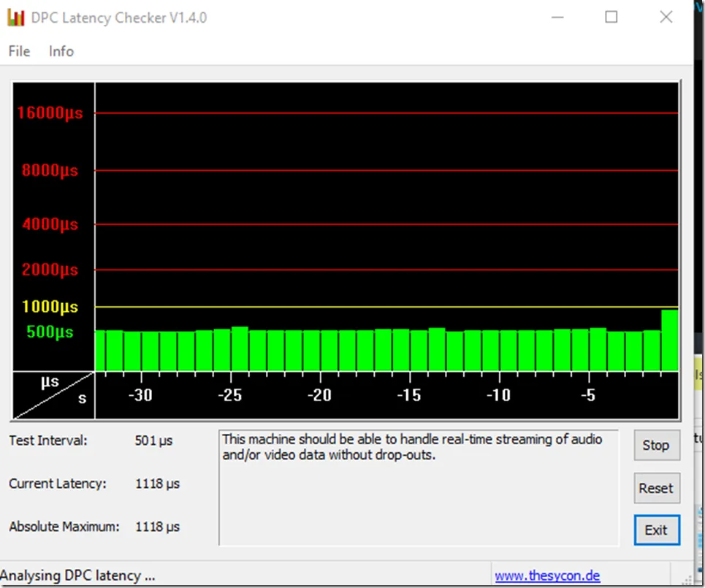The image size is (705, 588).
Task: Click the tallest latency bar at far right
Action: (x=670, y=340)
